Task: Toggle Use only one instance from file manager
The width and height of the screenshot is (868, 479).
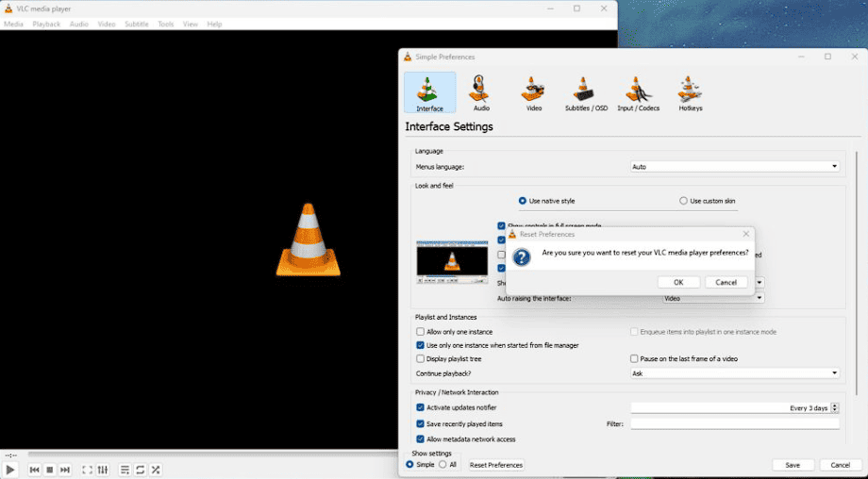Action: coord(420,345)
